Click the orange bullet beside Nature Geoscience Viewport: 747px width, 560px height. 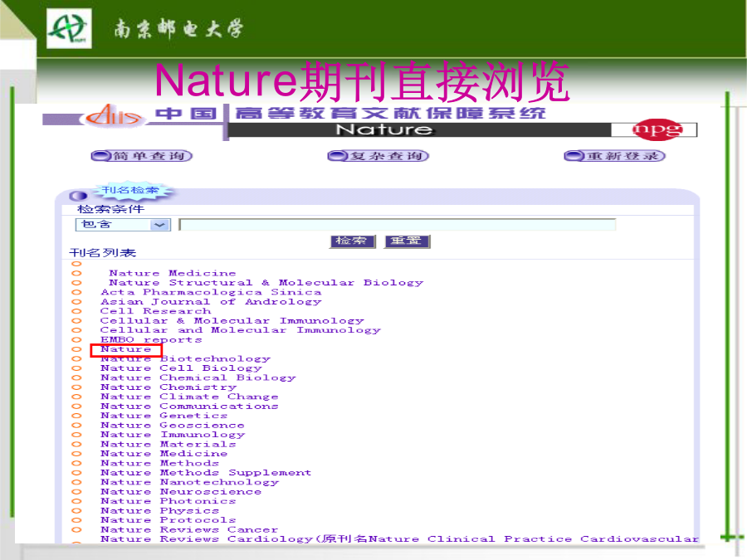coord(76,426)
